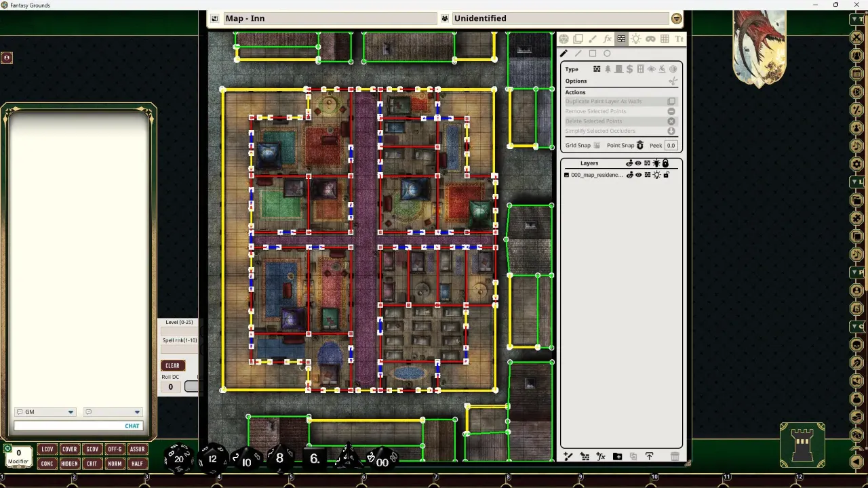Toggle all layers lock in Layers header
The height and width of the screenshot is (488, 868).
[665, 163]
